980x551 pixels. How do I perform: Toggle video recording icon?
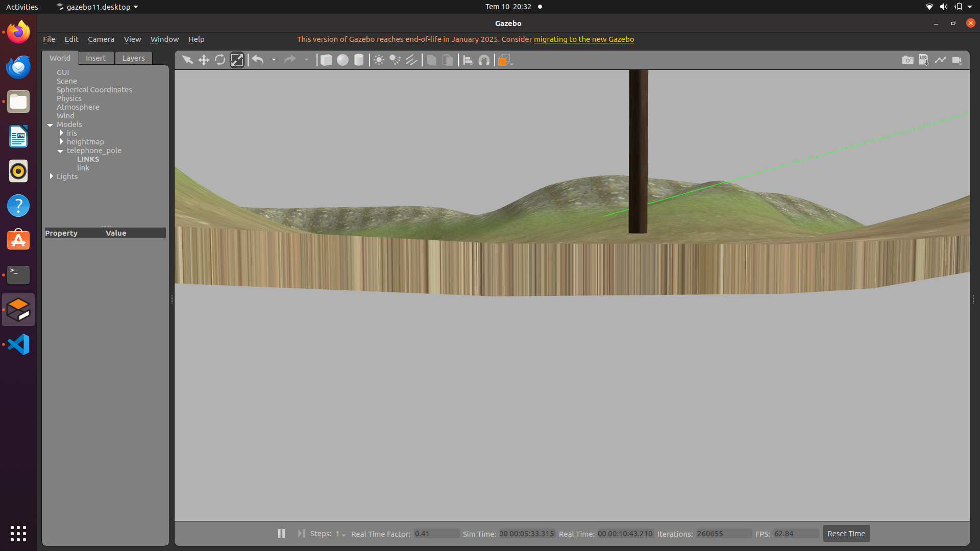point(957,60)
